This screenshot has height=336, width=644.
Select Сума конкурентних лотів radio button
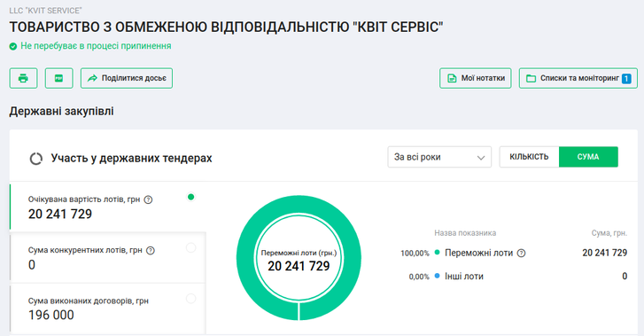click(x=190, y=247)
